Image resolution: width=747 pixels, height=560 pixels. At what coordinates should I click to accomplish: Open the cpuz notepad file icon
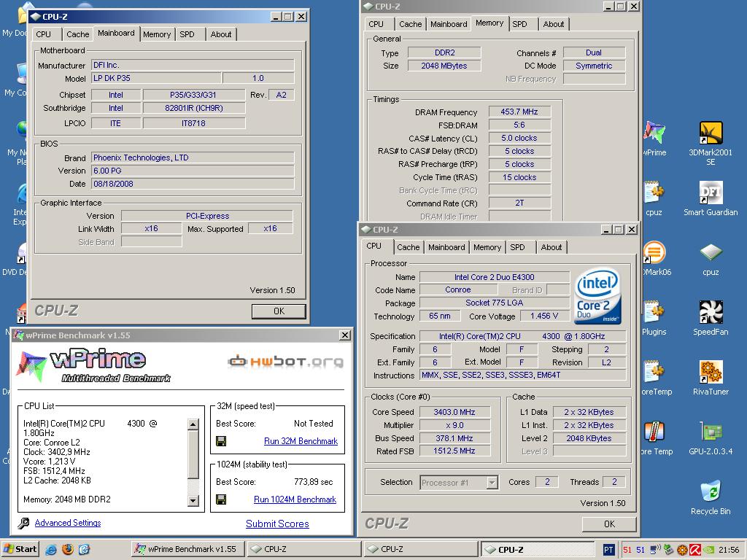[x=654, y=192]
